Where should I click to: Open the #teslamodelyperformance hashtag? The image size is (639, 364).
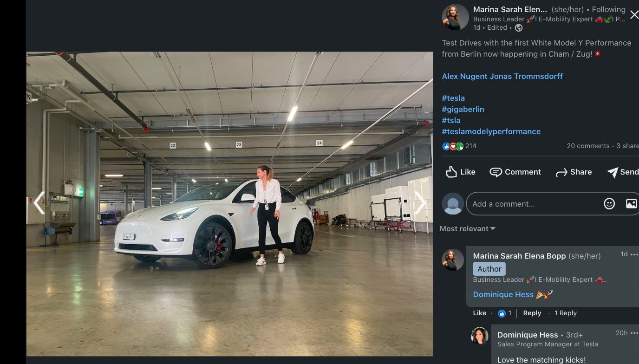[491, 131]
